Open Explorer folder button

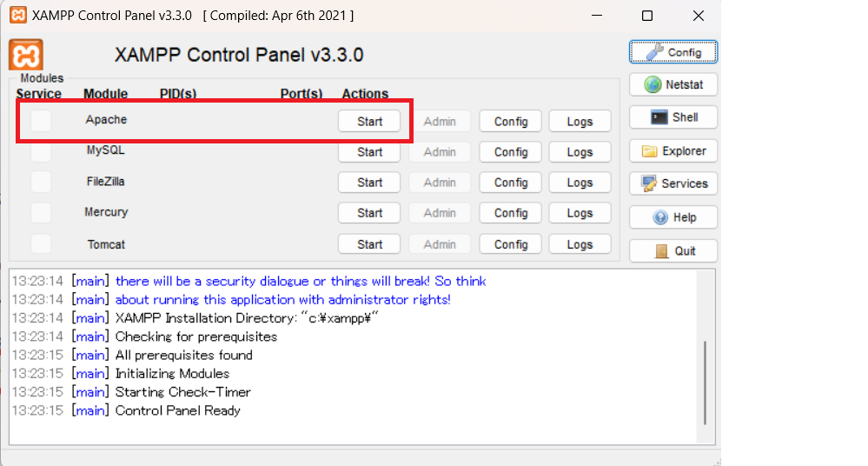point(673,150)
